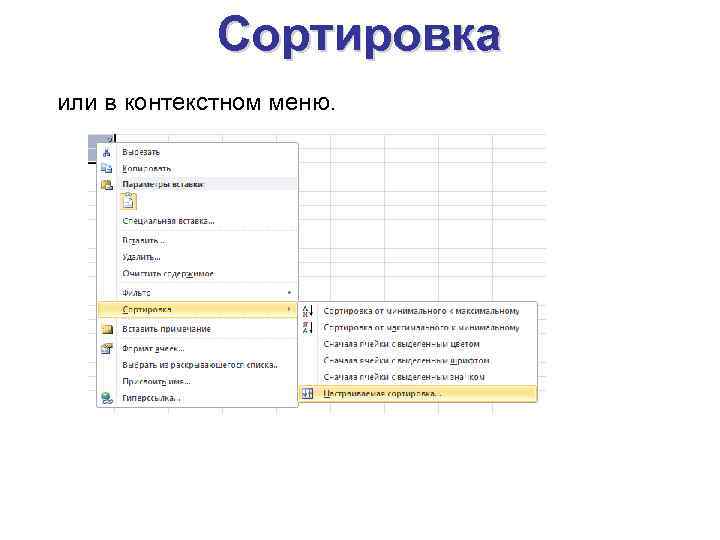Open Специальная вставка... dialog
This screenshot has width=720, height=540.
pos(168,221)
